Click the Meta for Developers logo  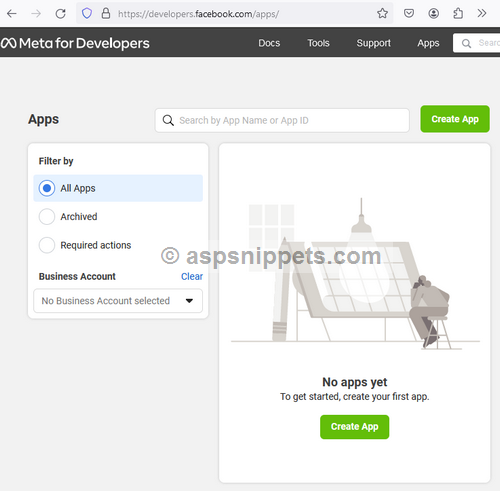click(x=75, y=43)
